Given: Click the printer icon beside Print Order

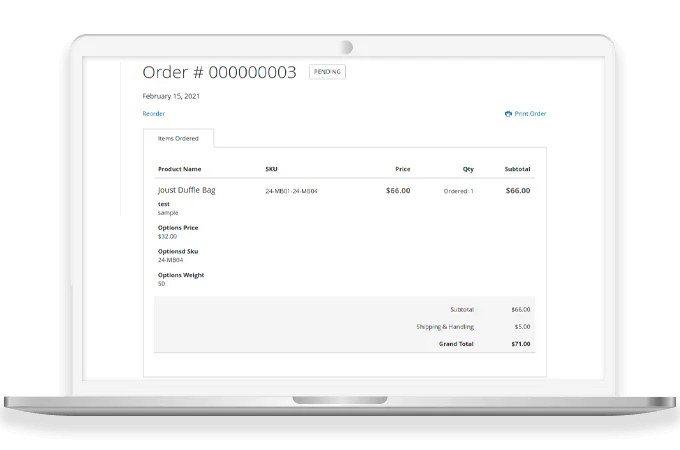Looking at the screenshot, I should tap(508, 114).
